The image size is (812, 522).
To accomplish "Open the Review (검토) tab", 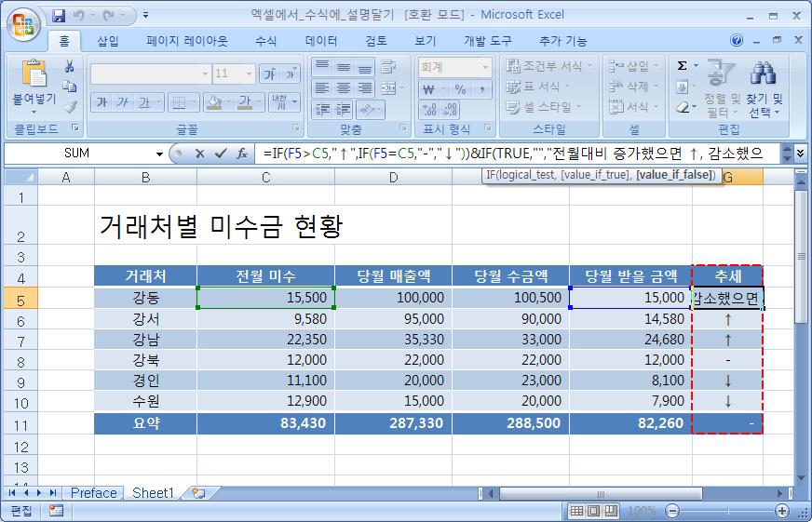I will (x=376, y=41).
